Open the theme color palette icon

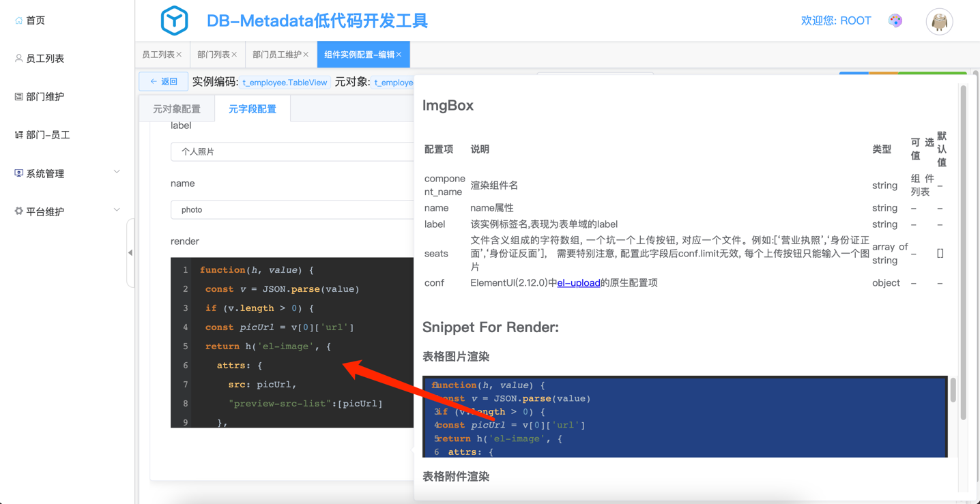895,20
